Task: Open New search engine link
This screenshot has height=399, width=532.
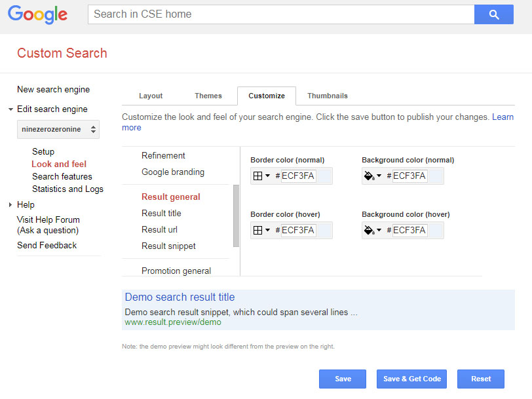Action: tap(53, 90)
